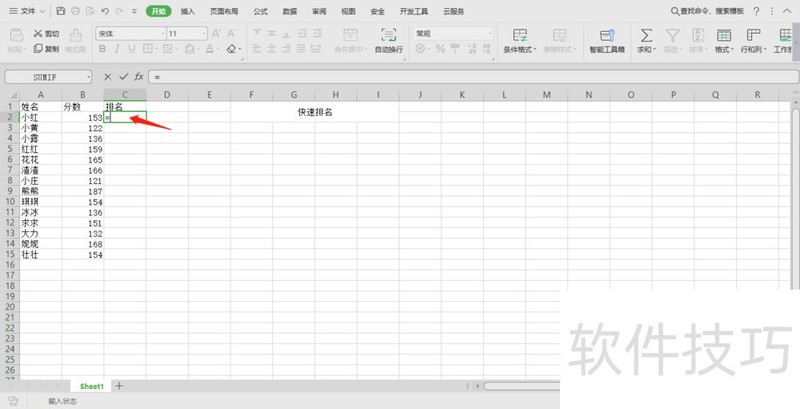Click the Save icon in quick access bar
Image resolution: width=800 pixels, height=409 pixels.
tap(61, 11)
